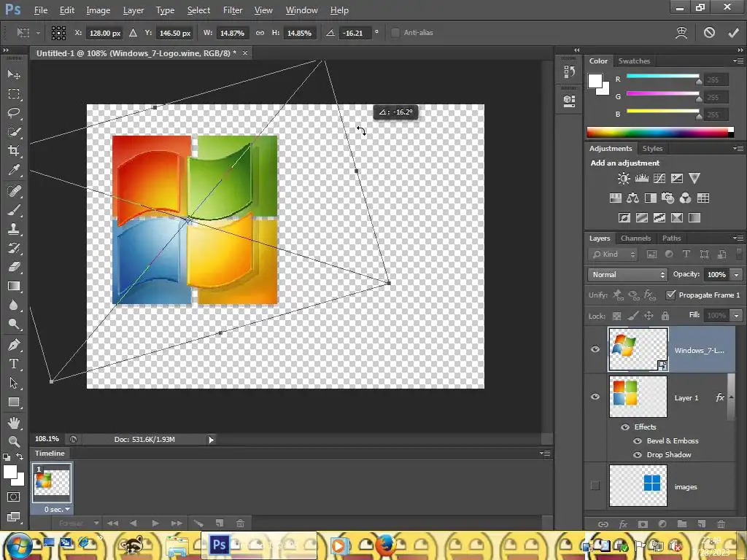Create a new layer button
This screenshot has height=560, width=747.
(x=701, y=524)
